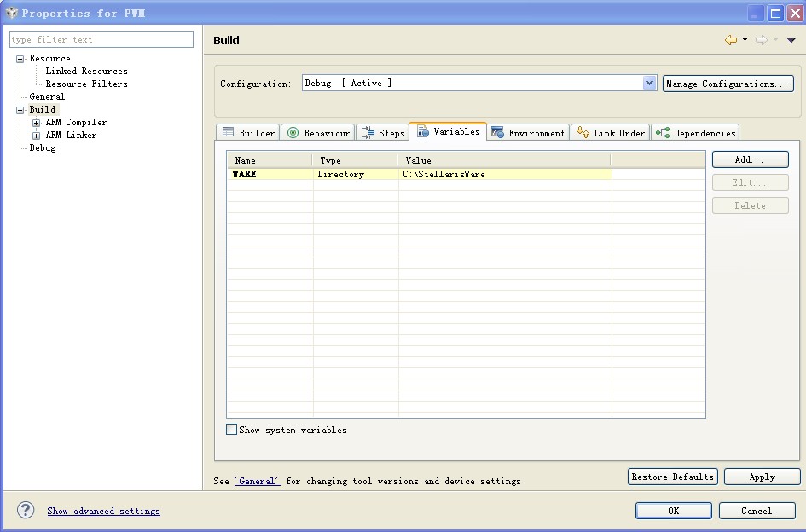The image size is (806, 532).
Task: Switch to the Behaviour tab
Action: point(318,133)
